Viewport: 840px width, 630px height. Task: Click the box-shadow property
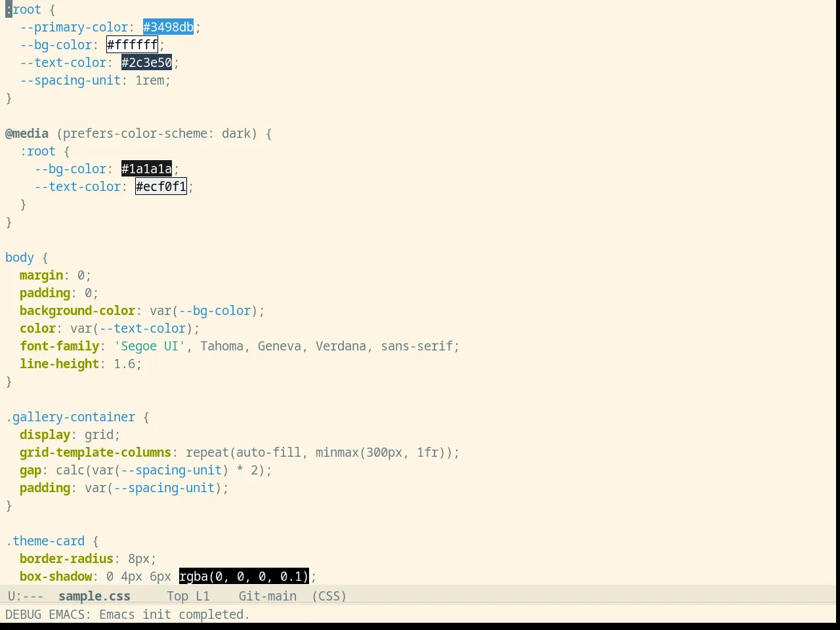(56, 576)
